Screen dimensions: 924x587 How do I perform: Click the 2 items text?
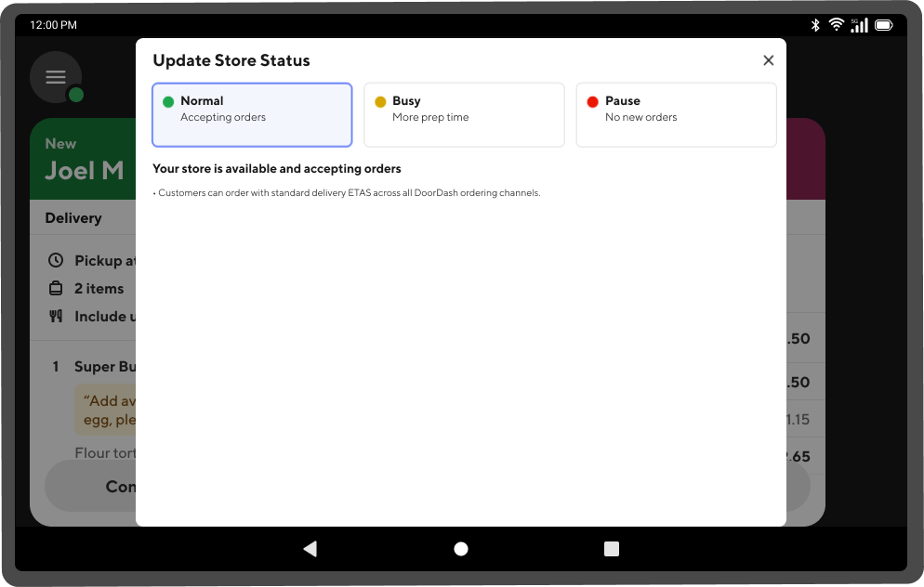click(x=99, y=289)
